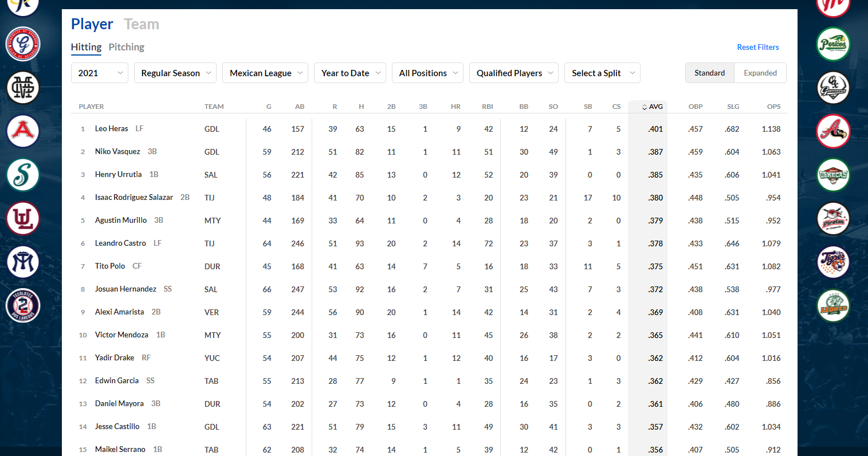Open the Piratas de Campeche logo
This screenshot has width=868, height=456.
(x=833, y=218)
